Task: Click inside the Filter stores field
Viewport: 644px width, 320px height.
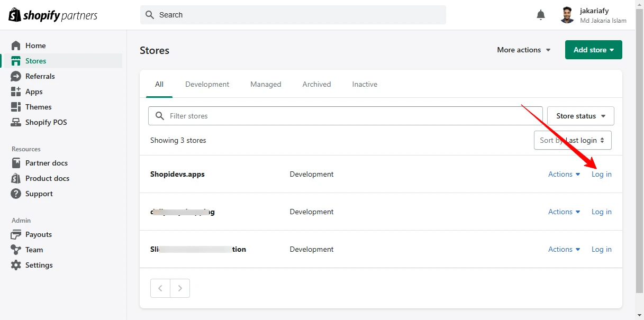Action: [346, 116]
